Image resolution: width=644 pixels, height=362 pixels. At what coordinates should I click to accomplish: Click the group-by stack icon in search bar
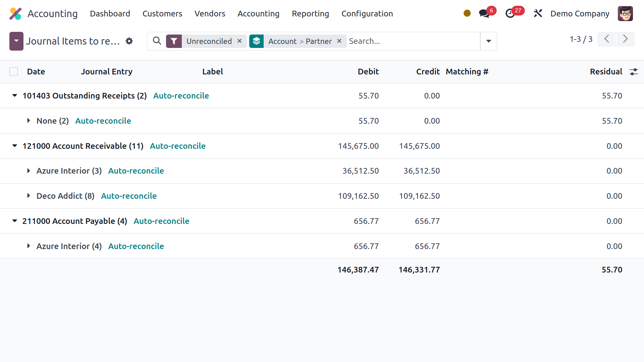click(x=257, y=41)
